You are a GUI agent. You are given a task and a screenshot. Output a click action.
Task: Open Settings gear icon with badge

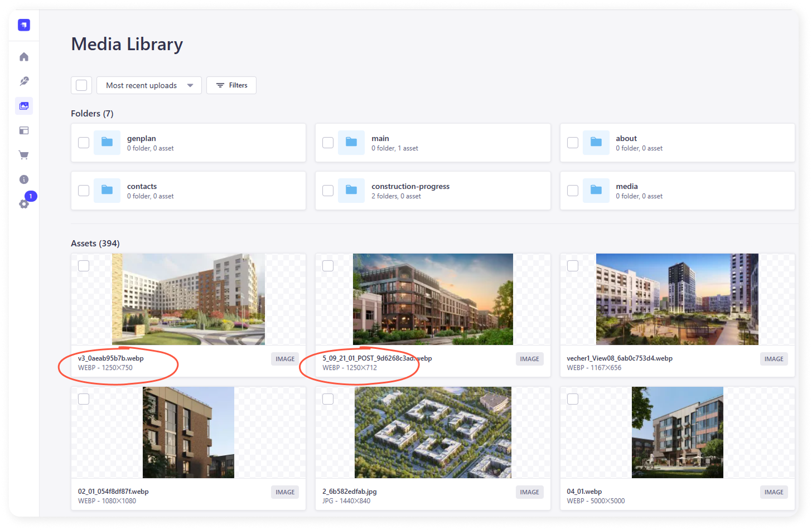(x=24, y=204)
